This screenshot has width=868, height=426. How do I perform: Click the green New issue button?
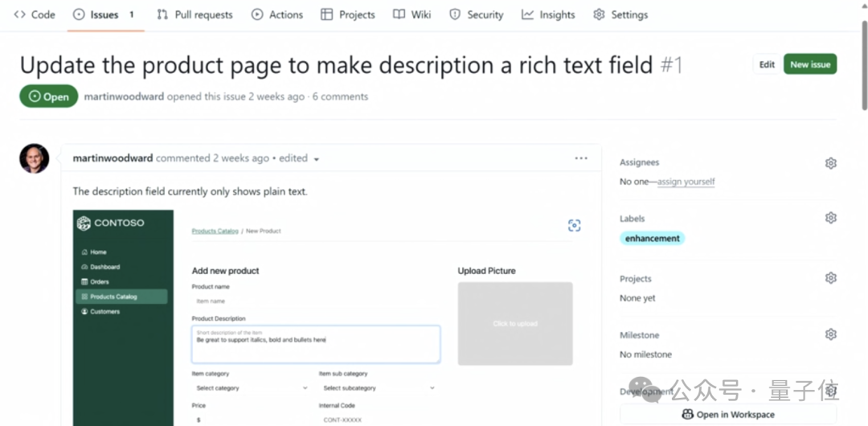pyautogui.click(x=810, y=64)
